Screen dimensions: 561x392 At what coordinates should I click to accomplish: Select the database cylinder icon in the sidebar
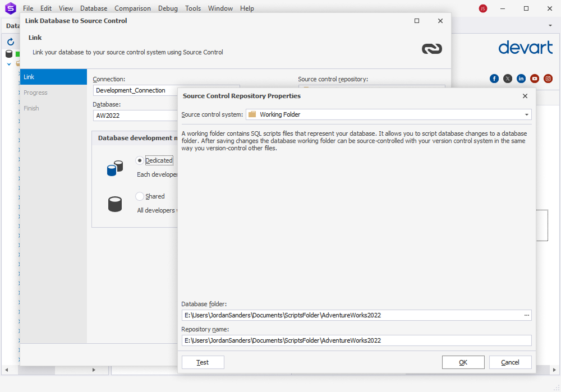(8, 54)
